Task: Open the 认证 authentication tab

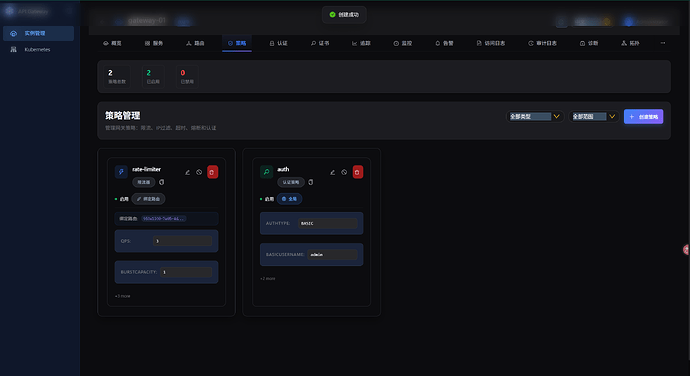Action: (278, 43)
